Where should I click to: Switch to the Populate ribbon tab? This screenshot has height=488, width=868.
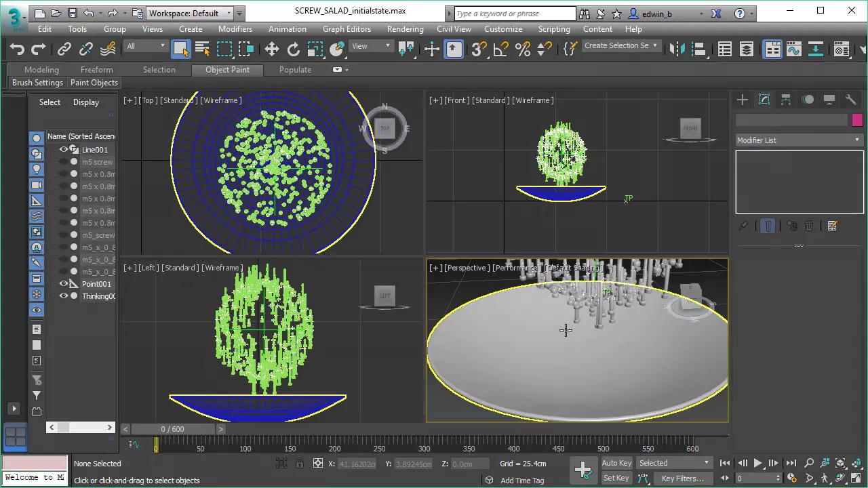point(296,70)
